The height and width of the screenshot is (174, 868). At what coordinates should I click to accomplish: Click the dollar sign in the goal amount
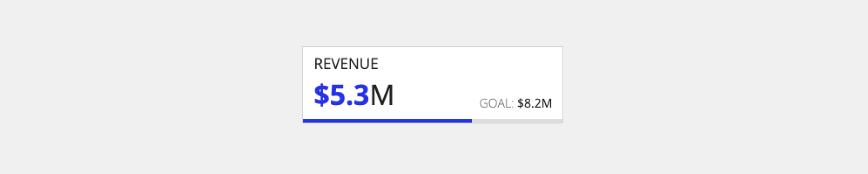(520, 104)
